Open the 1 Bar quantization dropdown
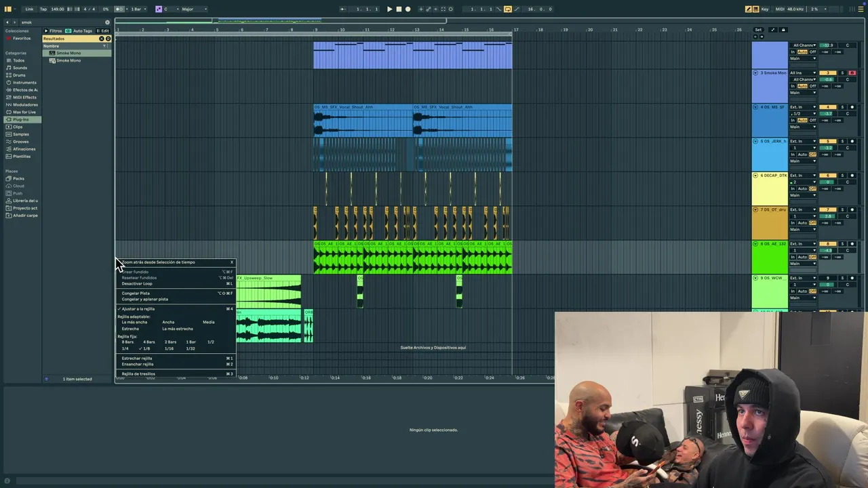The image size is (868, 488). (x=138, y=9)
